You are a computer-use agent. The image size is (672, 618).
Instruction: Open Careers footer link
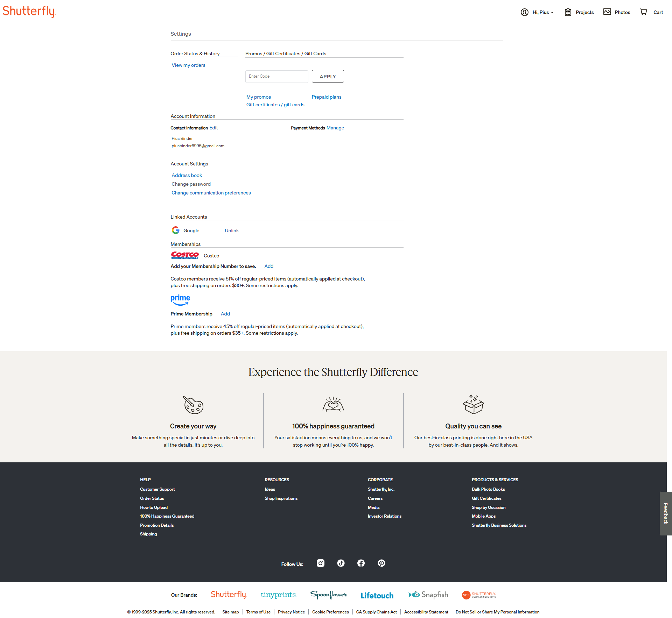pos(375,498)
